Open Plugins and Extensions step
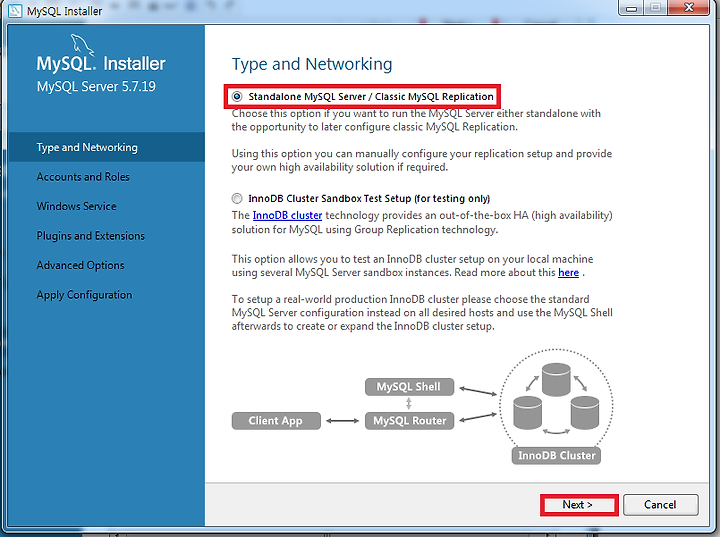This screenshot has width=720, height=537. (x=107, y=236)
